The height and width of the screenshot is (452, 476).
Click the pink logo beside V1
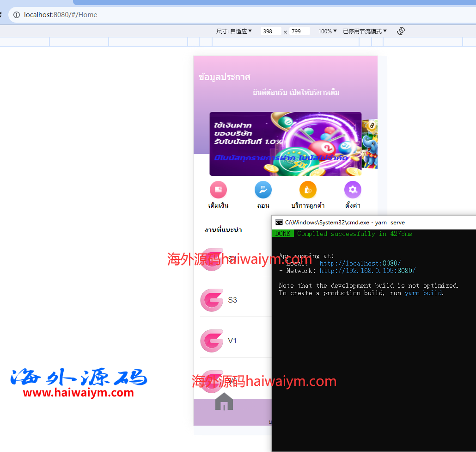tap(212, 341)
